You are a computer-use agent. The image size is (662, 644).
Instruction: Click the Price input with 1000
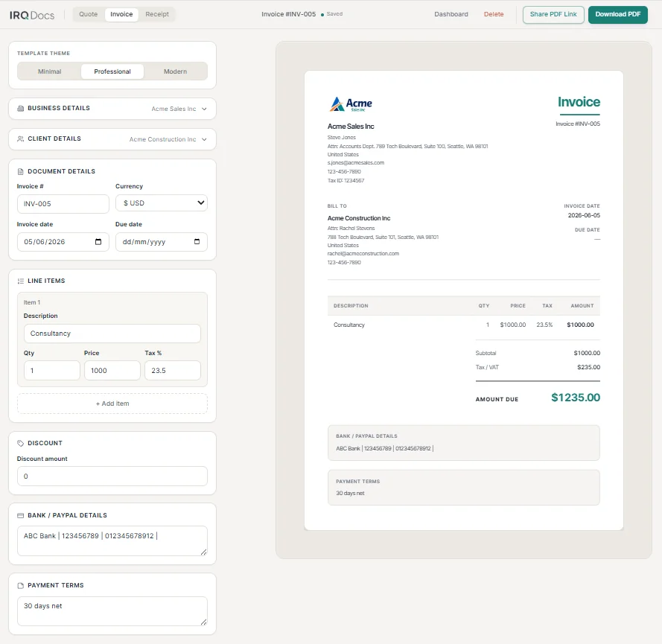(x=112, y=371)
